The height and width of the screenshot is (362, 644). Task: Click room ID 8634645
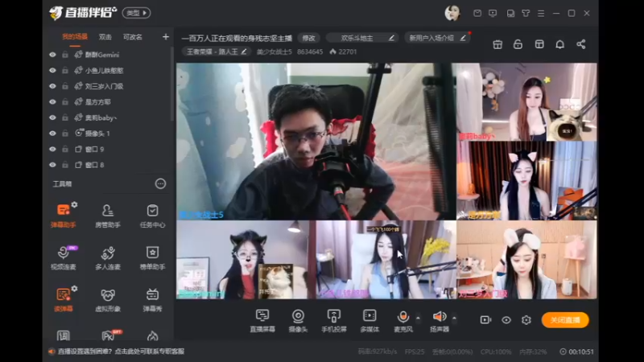pyautogui.click(x=310, y=51)
